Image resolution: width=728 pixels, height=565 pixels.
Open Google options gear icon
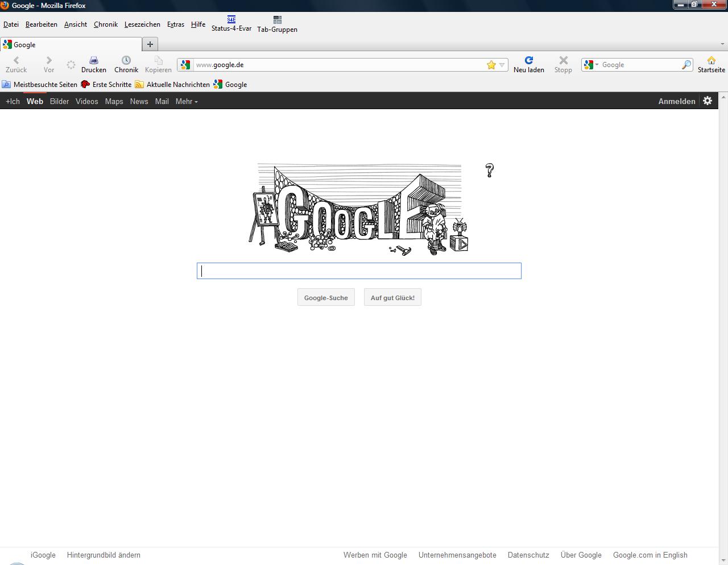coord(708,101)
